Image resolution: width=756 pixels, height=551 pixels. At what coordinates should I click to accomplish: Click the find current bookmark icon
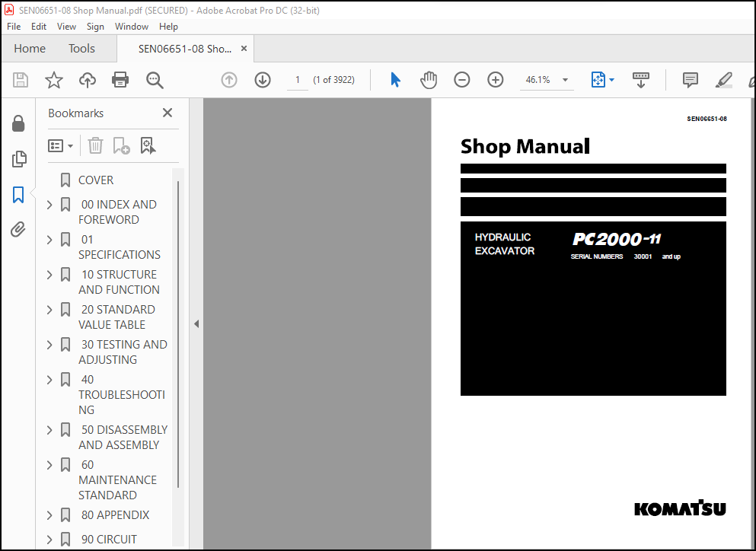(x=148, y=145)
